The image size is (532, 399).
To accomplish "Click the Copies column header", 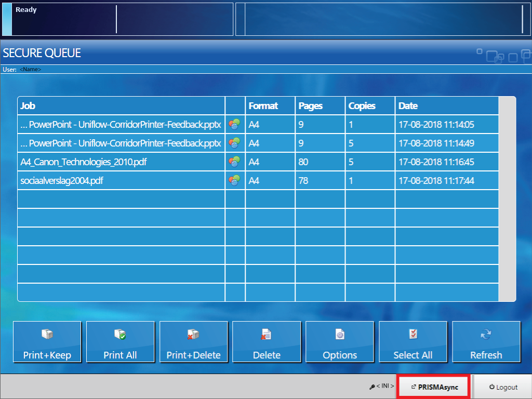I will tap(370, 106).
